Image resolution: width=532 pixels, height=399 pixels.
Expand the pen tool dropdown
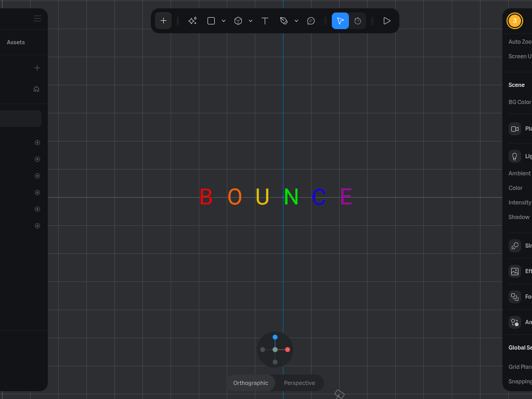point(296,21)
